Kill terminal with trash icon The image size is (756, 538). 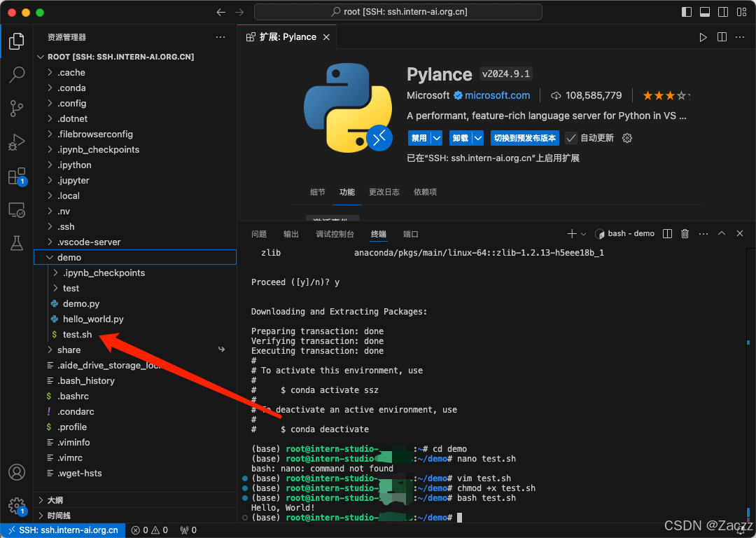[685, 233]
